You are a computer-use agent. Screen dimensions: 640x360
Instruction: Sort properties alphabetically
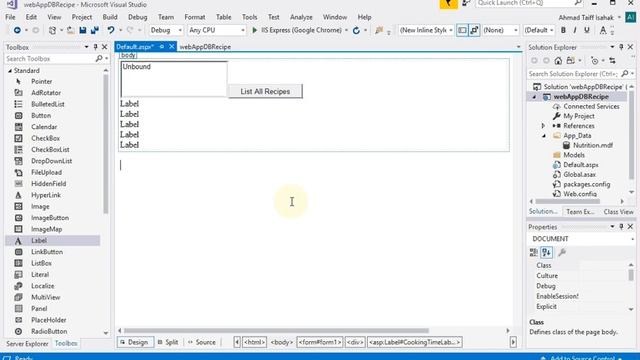[x=547, y=253]
